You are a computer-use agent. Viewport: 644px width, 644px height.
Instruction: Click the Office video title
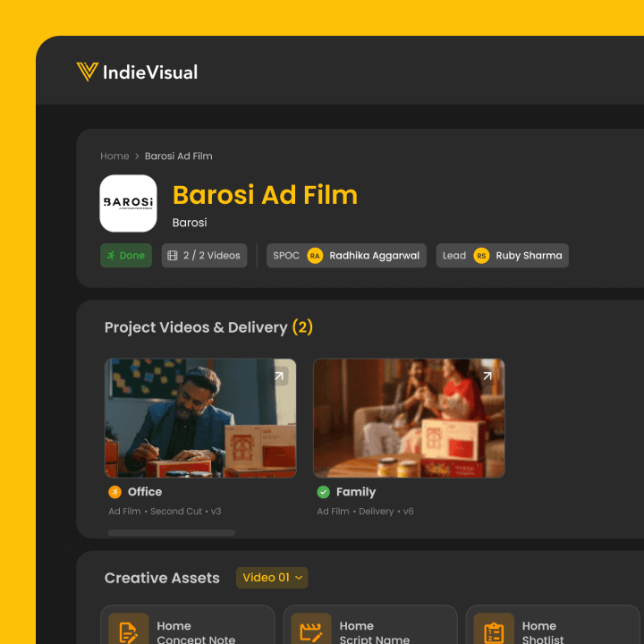(145, 492)
